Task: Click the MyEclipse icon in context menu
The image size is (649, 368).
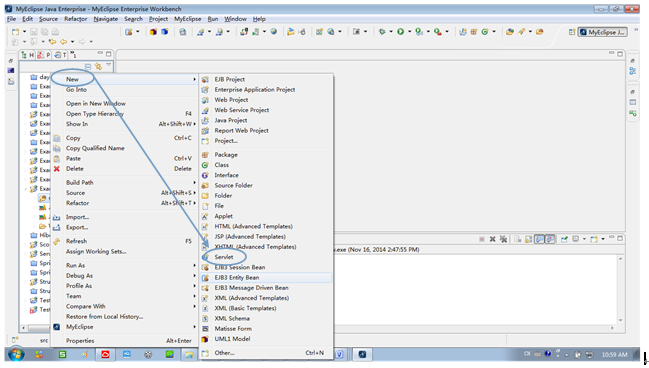Action: 57,327
